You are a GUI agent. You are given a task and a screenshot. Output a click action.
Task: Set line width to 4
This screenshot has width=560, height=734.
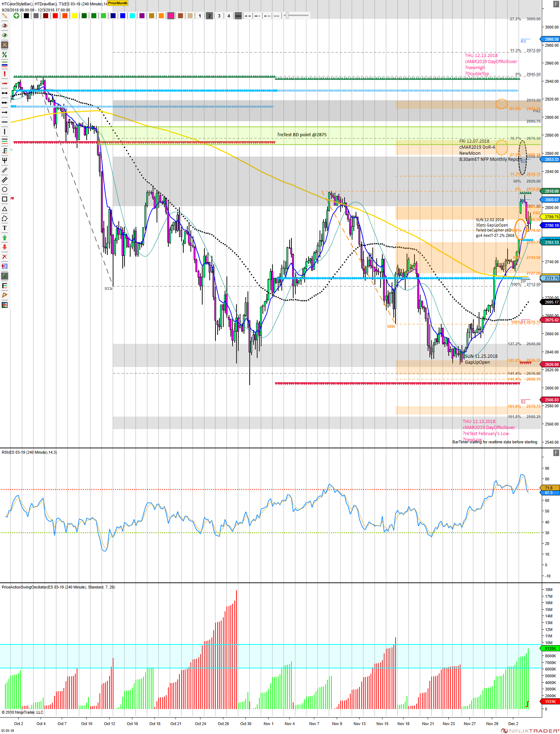click(x=229, y=16)
